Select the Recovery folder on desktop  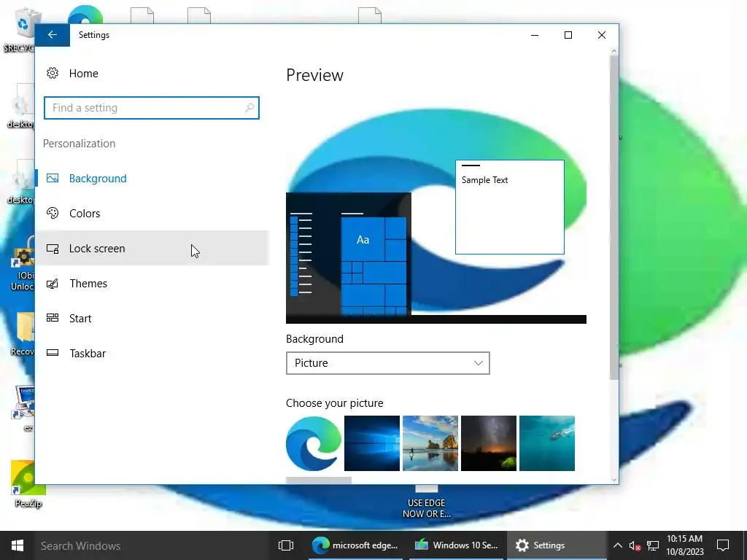click(x=23, y=333)
